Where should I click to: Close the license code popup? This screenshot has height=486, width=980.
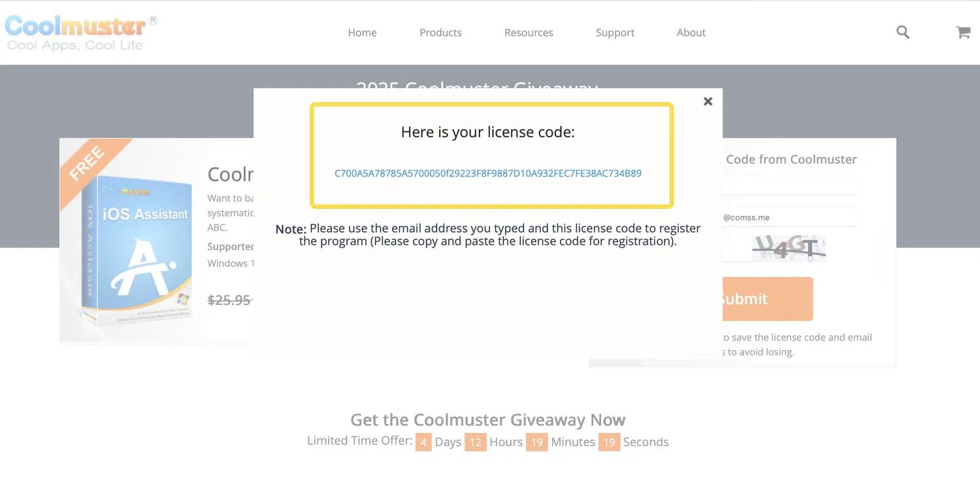coord(708,101)
